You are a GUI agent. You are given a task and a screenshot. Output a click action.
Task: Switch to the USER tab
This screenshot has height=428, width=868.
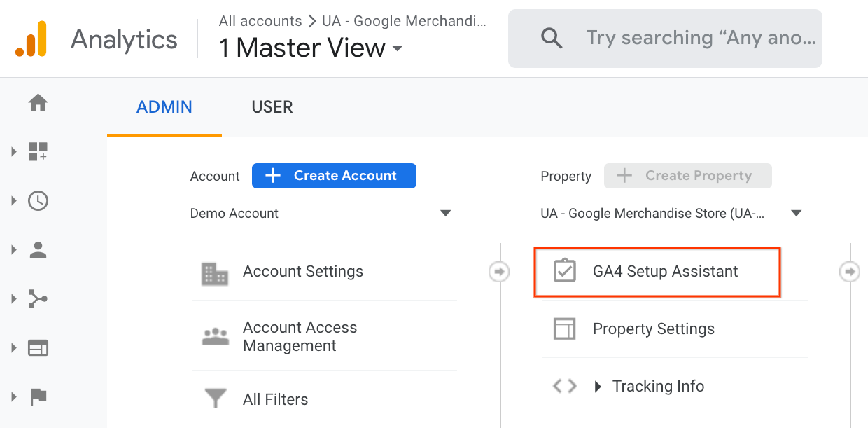pos(272,107)
